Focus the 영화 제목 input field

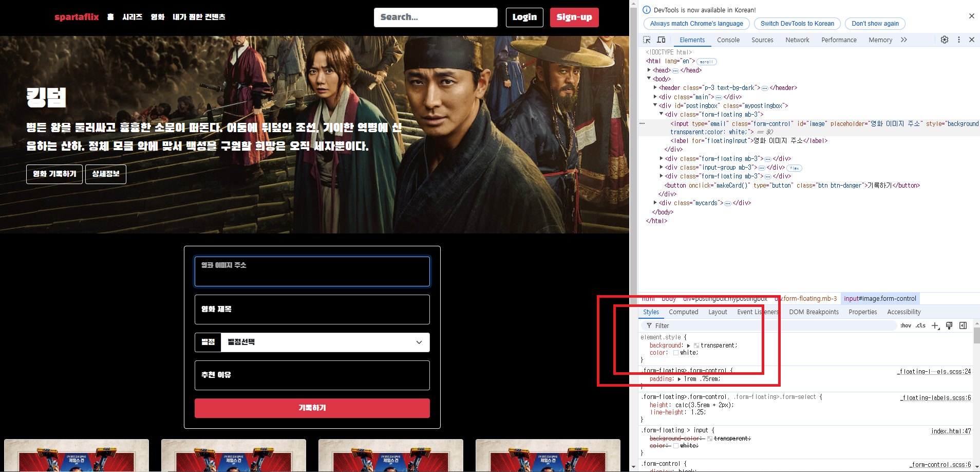pyautogui.click(x=312, y=310)
